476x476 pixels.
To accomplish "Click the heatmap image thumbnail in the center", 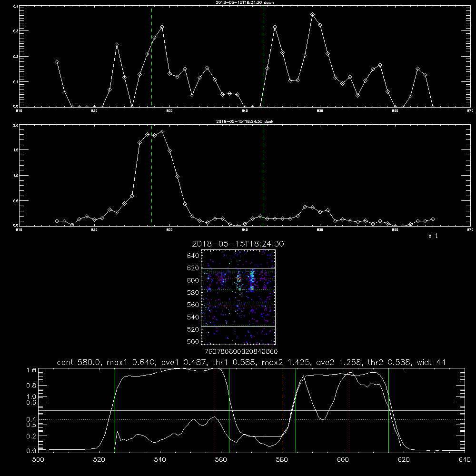I will 238,297.
